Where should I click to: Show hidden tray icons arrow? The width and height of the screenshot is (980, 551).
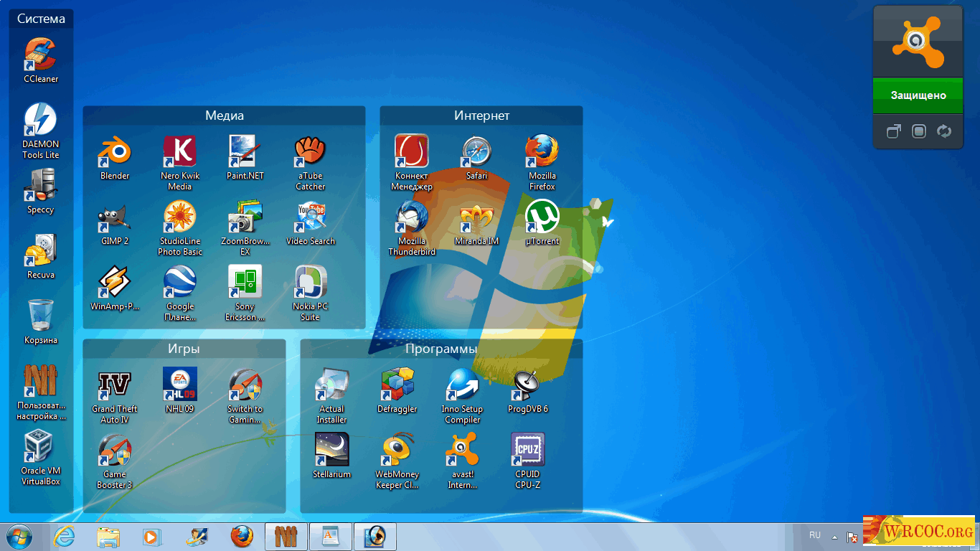[834, 537]
